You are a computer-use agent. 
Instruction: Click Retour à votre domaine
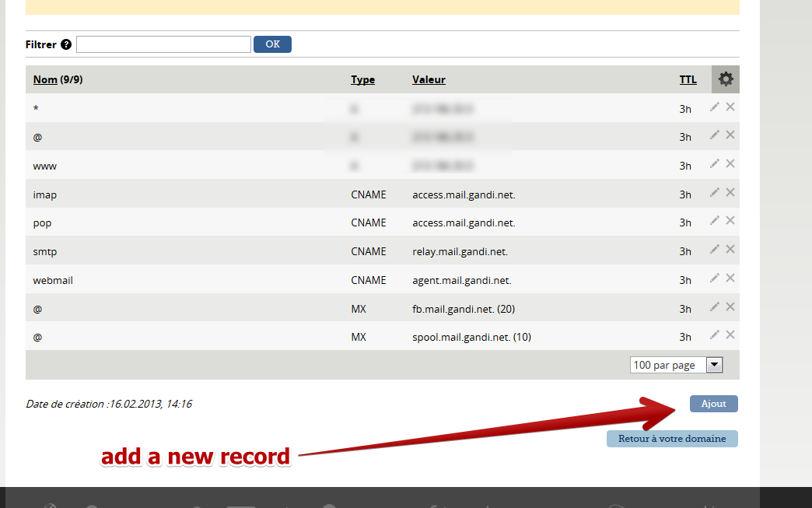coord(671,439)
